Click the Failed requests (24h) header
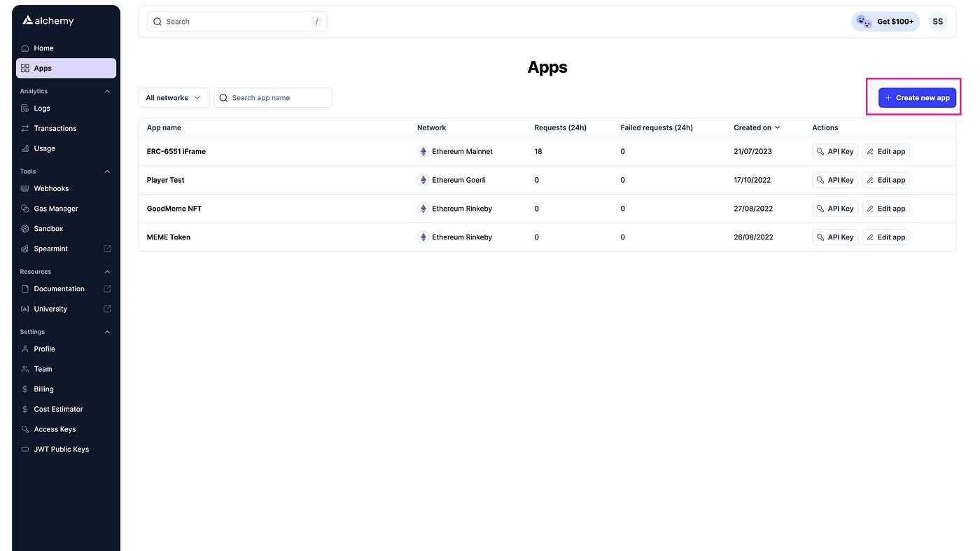This screenshot has height=551, width=980. [657, 127]
